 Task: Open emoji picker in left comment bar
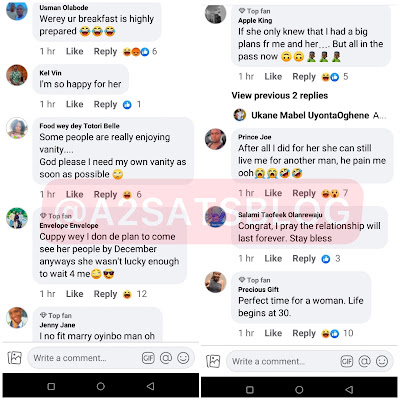coord(183,358)
